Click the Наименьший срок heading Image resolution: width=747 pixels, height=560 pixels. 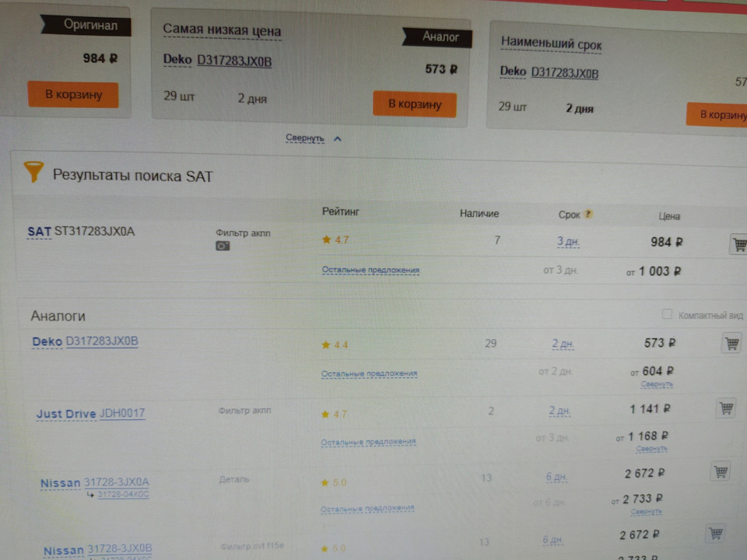(551, 44)
